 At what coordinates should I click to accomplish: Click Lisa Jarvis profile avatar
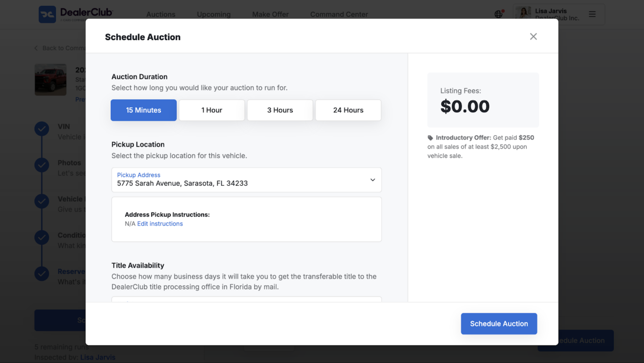point(523,13)
